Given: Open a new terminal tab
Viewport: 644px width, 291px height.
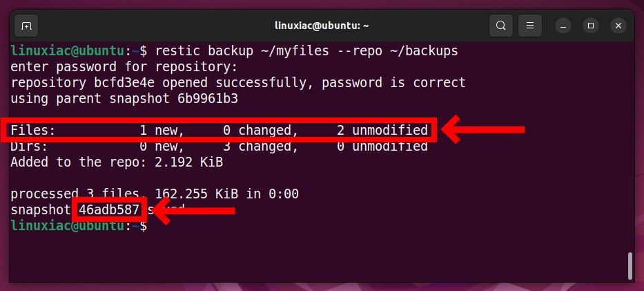Looking at the screenshot, I should (x=26, y=26).
